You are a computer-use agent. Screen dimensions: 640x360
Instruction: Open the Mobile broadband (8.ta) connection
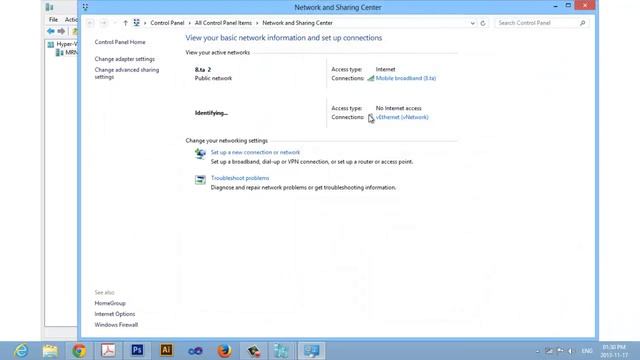click(x=406, y=78)
